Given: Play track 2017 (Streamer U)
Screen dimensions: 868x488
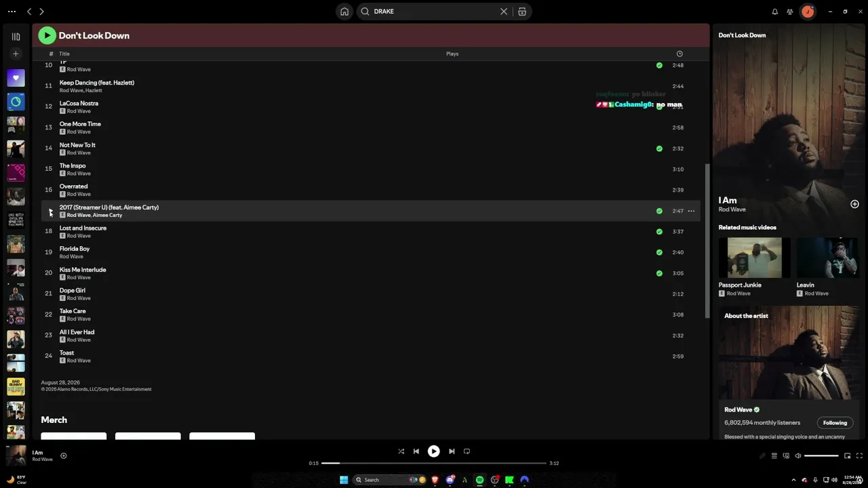Looking at the screenshot, I should click(50, 211).
